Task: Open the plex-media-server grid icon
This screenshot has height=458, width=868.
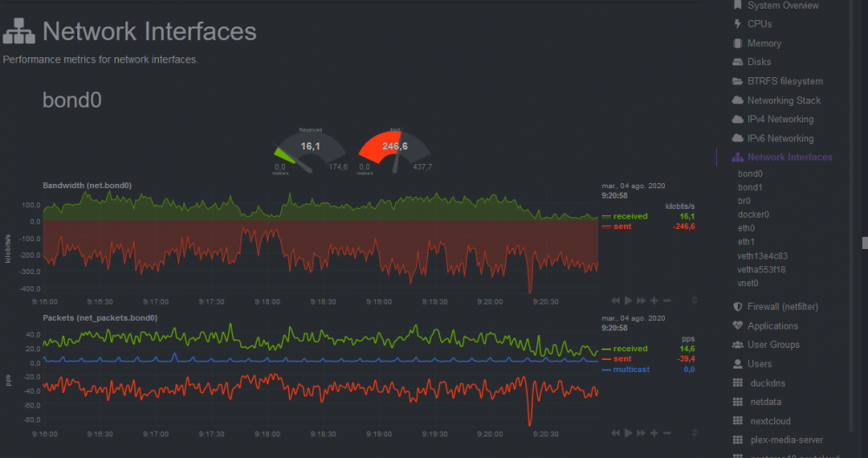Action: pos(737,440)
